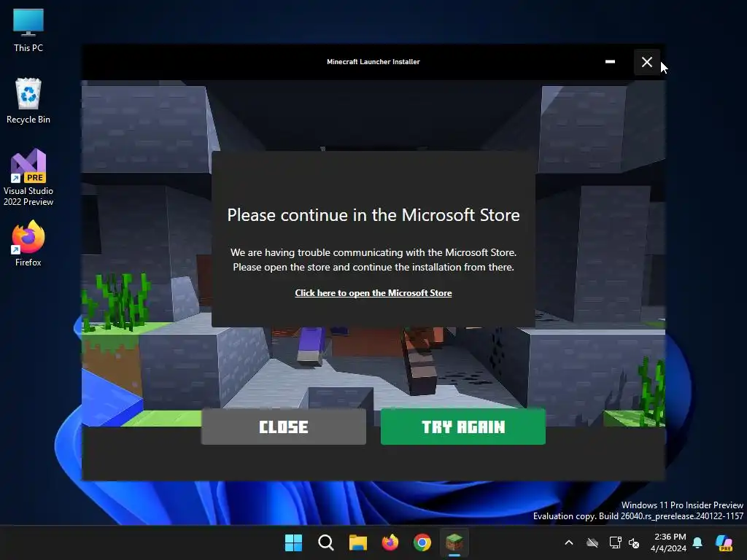Select the This PC desktop icon
This screenshot has height=560, width=747.
point(28,30)
